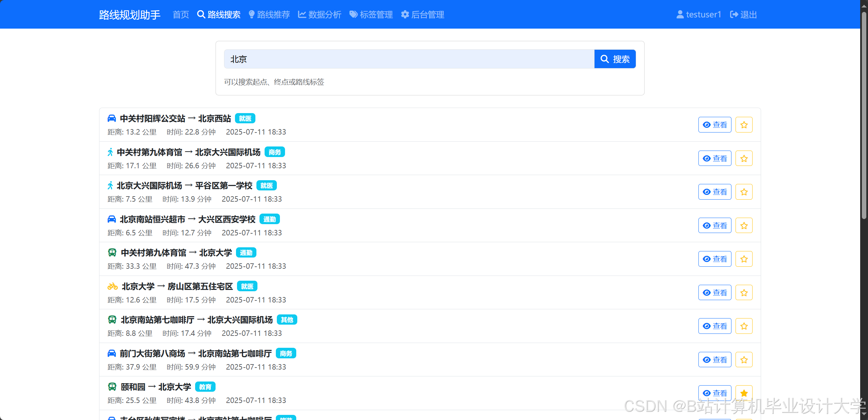The width and height of the screenshot is (868, 420).
Task: Click the 通勤 tag on 北京南站恒兴超市 route
Action: pyautogui.click(x=269, y=219)
